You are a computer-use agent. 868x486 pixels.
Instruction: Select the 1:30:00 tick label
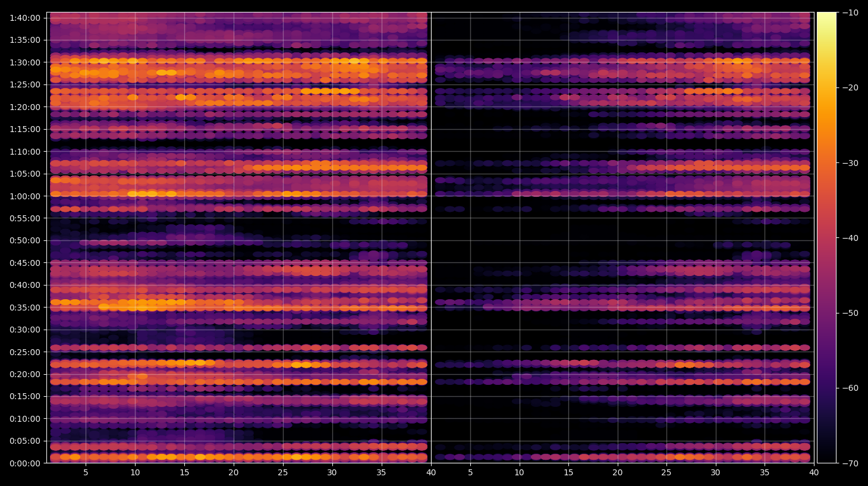(x=25, y=62)
